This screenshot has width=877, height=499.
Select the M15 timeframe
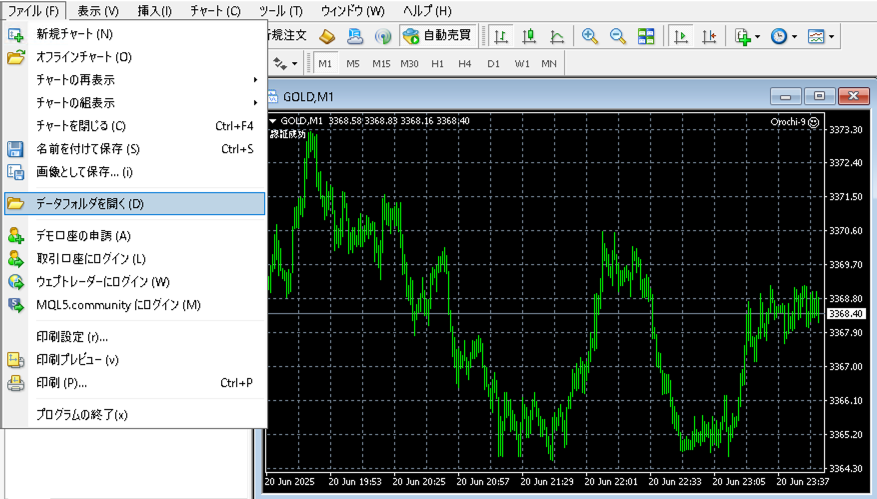coord(381,64)
